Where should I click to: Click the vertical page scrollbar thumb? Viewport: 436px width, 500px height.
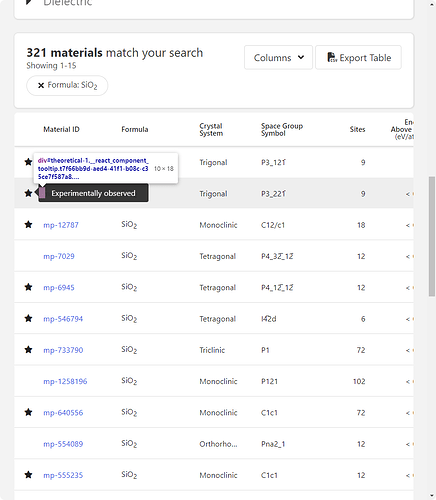tap(432, 236)
